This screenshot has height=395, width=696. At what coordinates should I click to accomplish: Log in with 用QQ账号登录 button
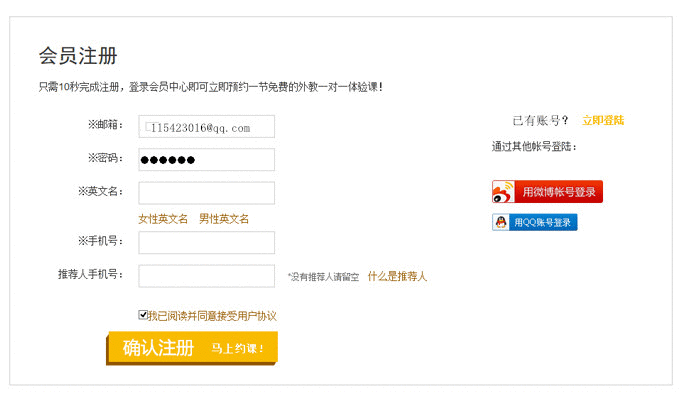coord(535,222)
